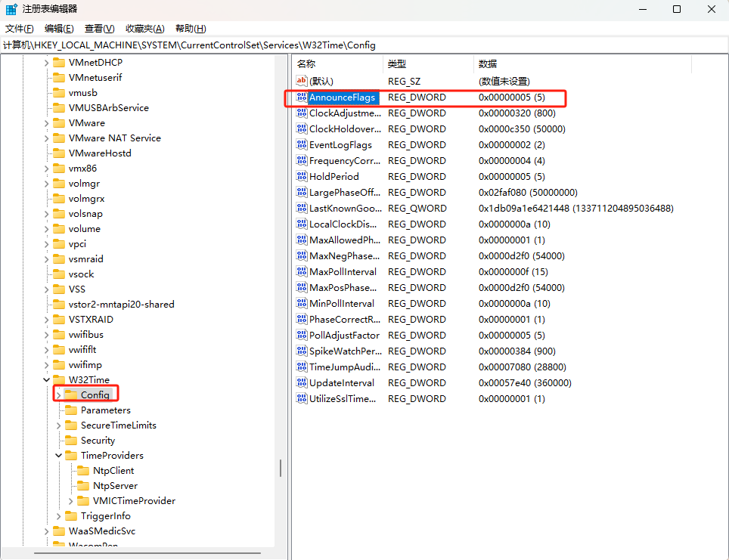Sort by the 名称 column header
This screenshot has height=560, width=729.
338,64
